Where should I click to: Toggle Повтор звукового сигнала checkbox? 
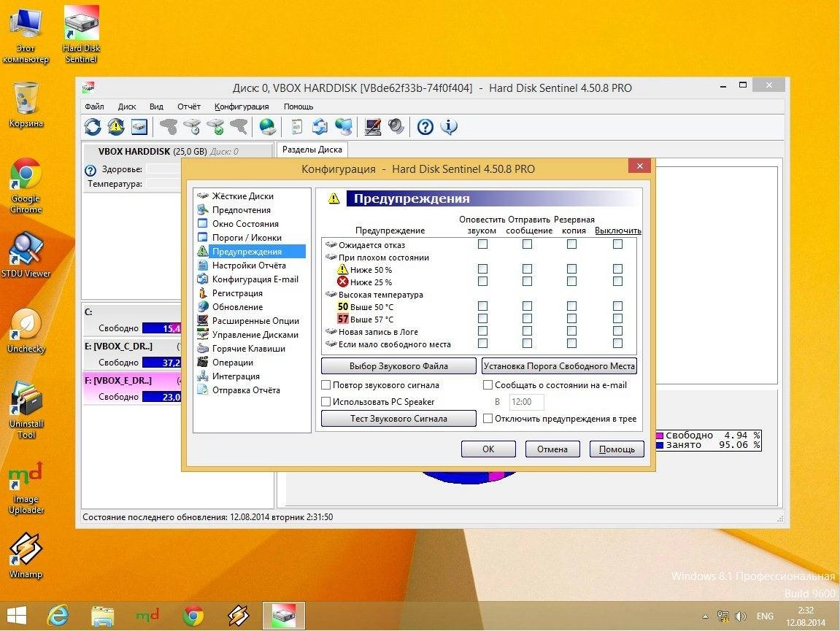[x=325, y=384]
